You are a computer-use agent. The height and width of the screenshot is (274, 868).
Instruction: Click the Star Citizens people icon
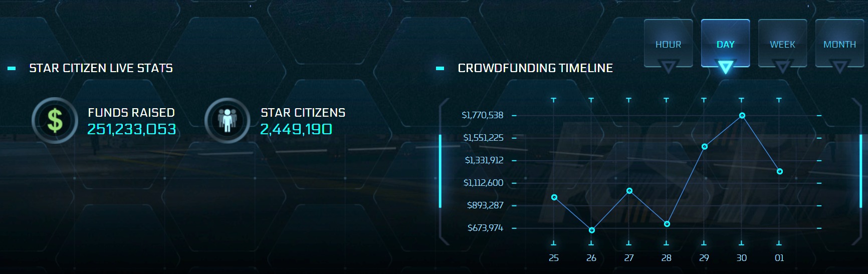pos(227,121)
